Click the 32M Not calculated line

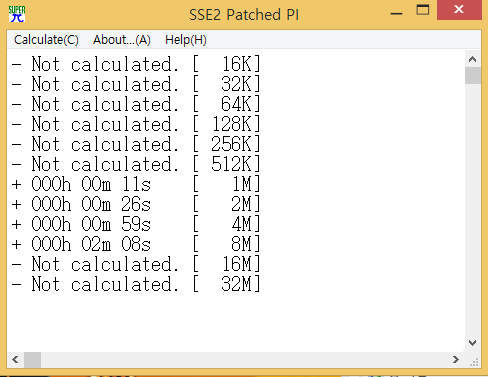click(136, 284)
